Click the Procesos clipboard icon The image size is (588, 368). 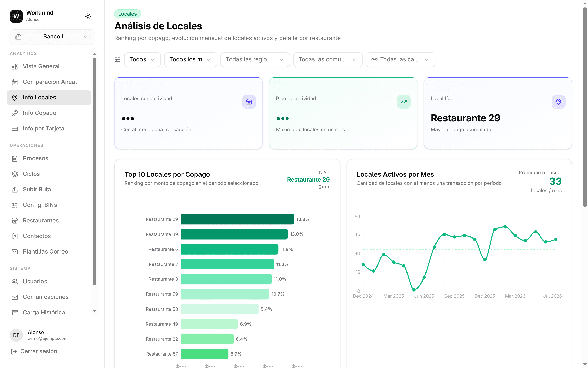coord(15,158)
